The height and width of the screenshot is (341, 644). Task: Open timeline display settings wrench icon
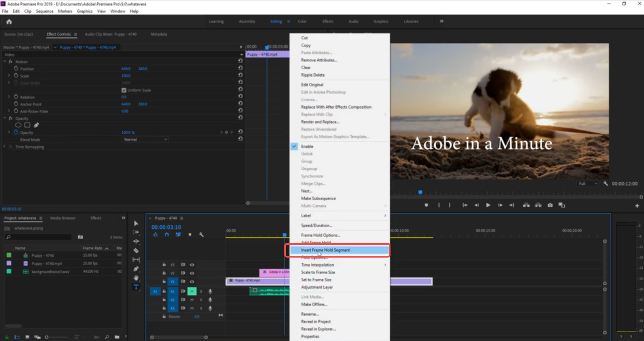pos(201,234)
